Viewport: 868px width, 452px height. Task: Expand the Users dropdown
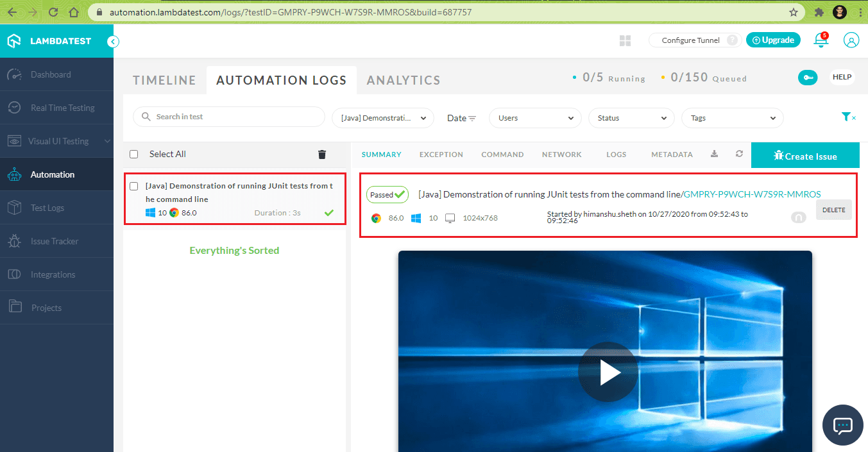coord(535,118)
